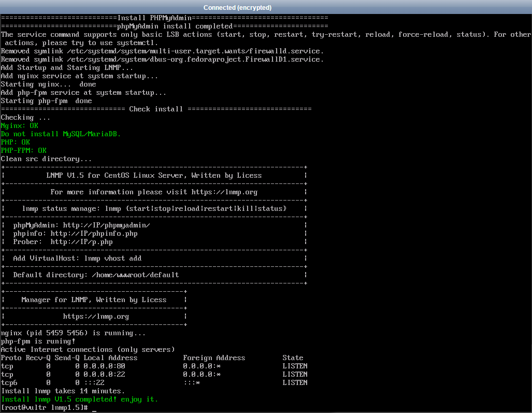Click the "lnmp status manage" command line

tap(154, 208)
